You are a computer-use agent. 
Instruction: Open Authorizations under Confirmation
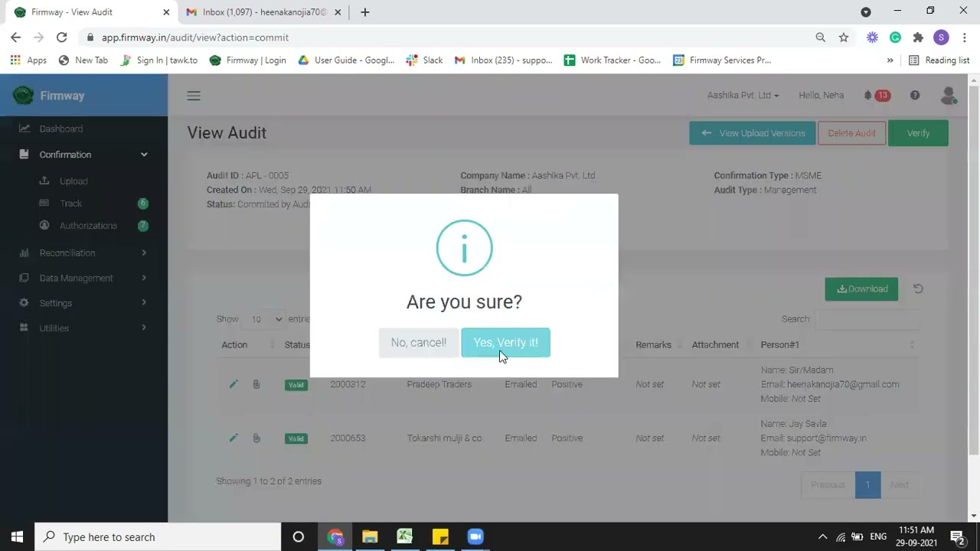point(88,226)
